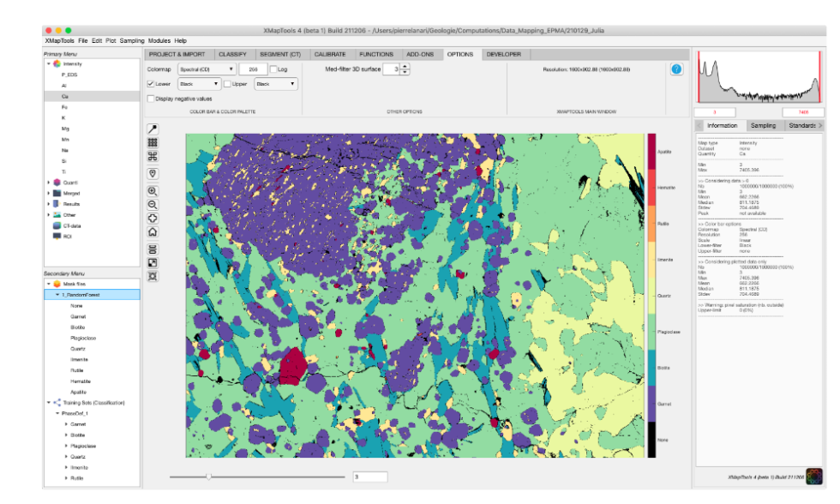The height and width of the screenshot is (504, 840).
Task: Click the grid display icon
Action: coord(153,142)
